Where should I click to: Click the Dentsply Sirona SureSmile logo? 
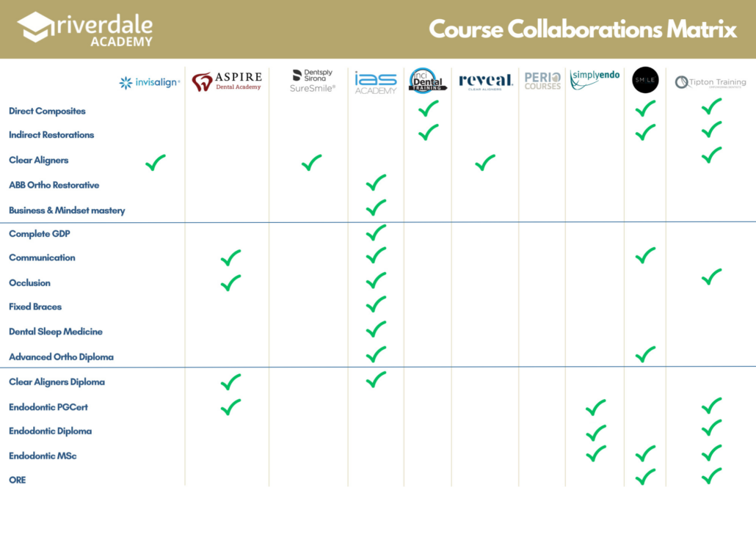point(313,81)
